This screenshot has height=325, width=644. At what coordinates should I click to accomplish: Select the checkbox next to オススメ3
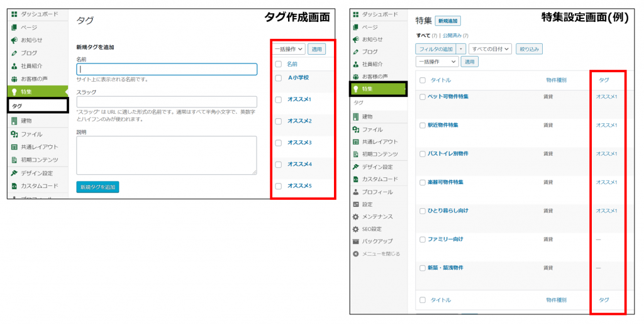[x=278, y=143]
